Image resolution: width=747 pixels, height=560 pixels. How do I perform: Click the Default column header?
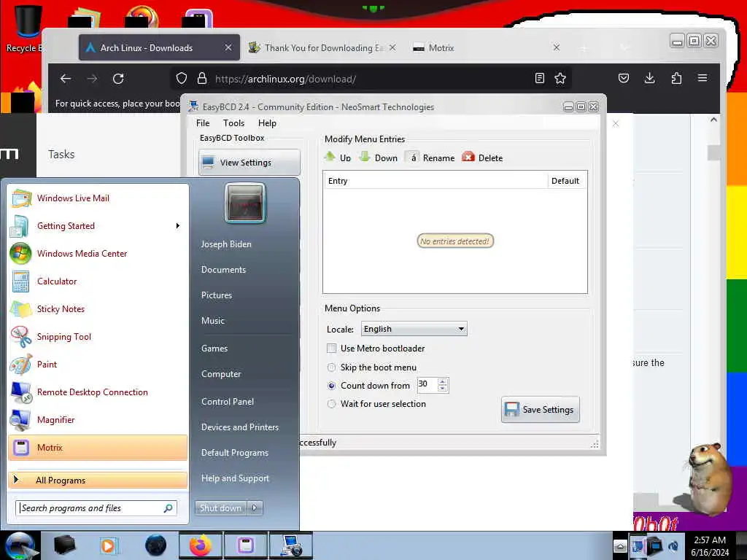(566, 181)
